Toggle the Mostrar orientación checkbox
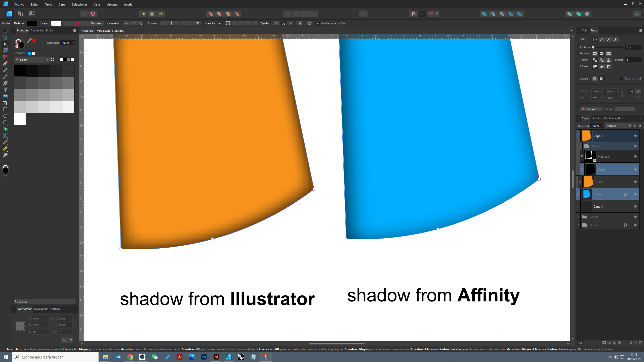This screenshot has height=362, width=644. pos(318,23)
